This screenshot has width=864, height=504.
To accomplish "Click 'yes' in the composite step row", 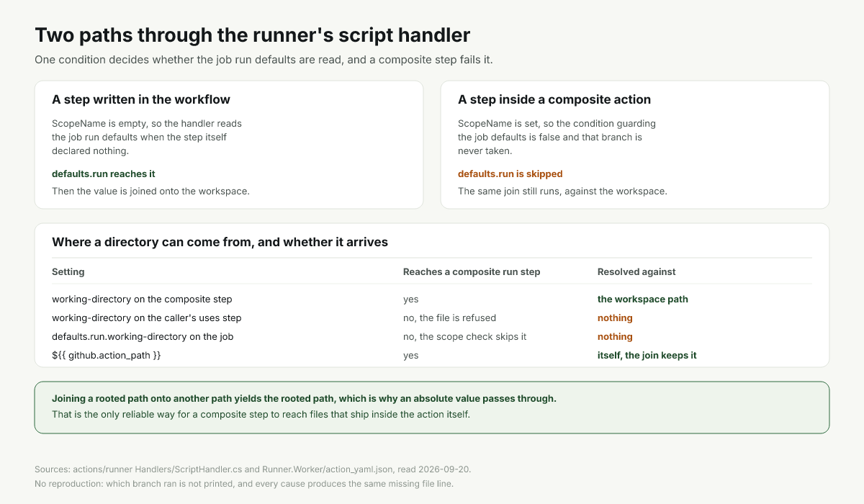I will click(x=411, y=299).
